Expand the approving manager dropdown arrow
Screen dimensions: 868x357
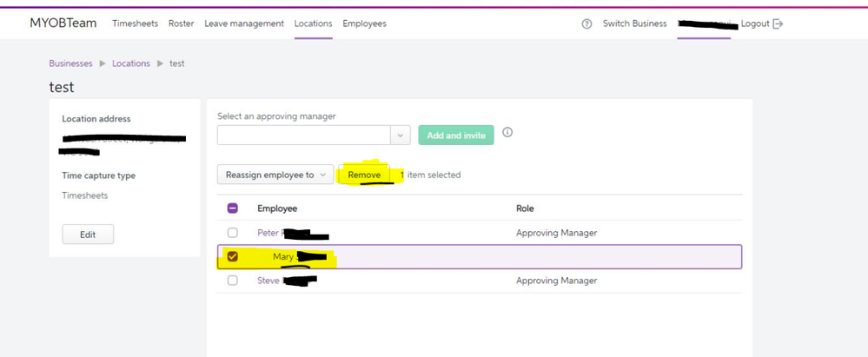[400, 136]
